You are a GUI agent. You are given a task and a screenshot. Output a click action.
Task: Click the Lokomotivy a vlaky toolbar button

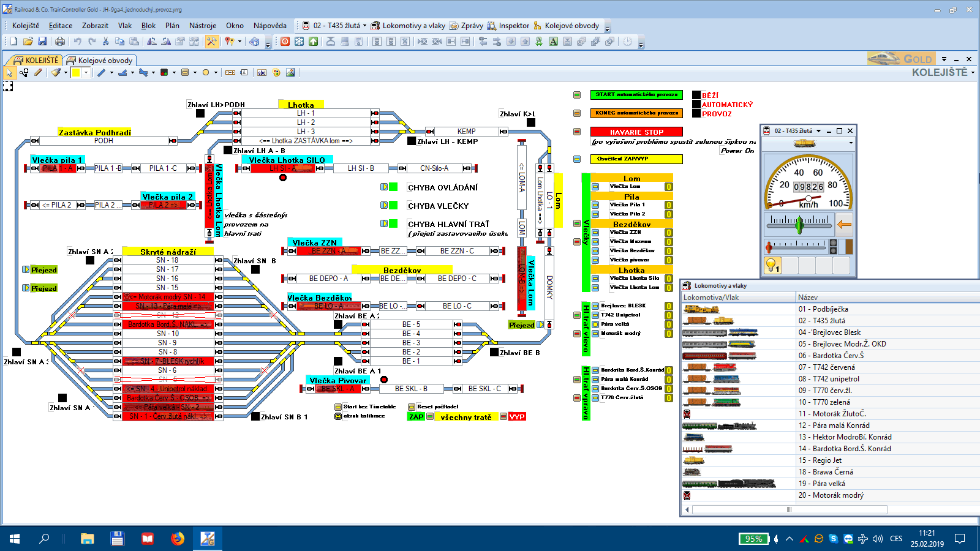tap(408, 26)
